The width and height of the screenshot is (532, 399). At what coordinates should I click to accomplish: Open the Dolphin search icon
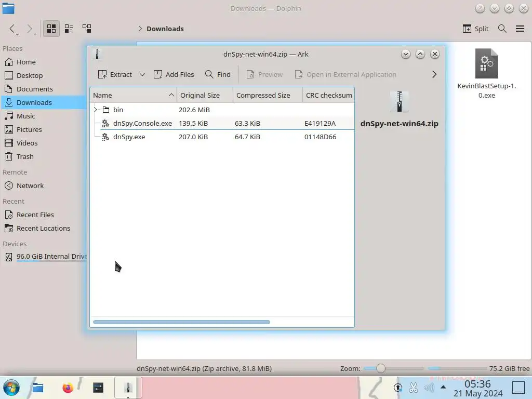pyautogui.click(x=502, y=29)
